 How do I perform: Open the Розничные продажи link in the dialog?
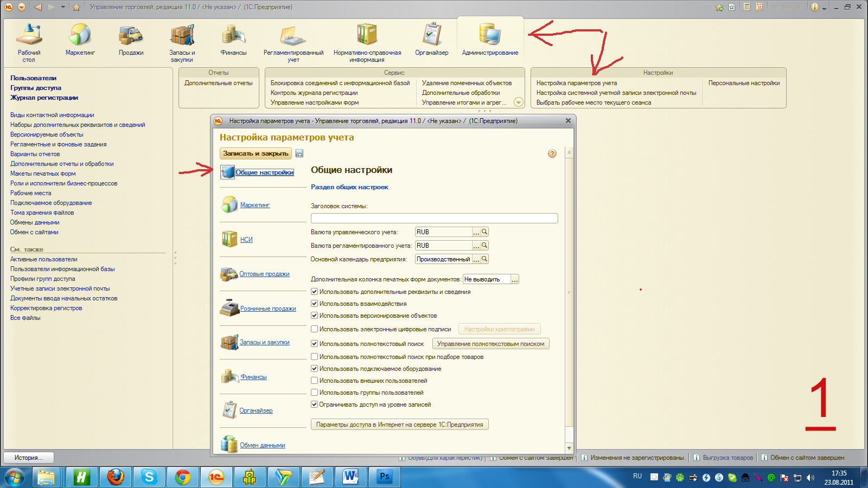point(268,309)
